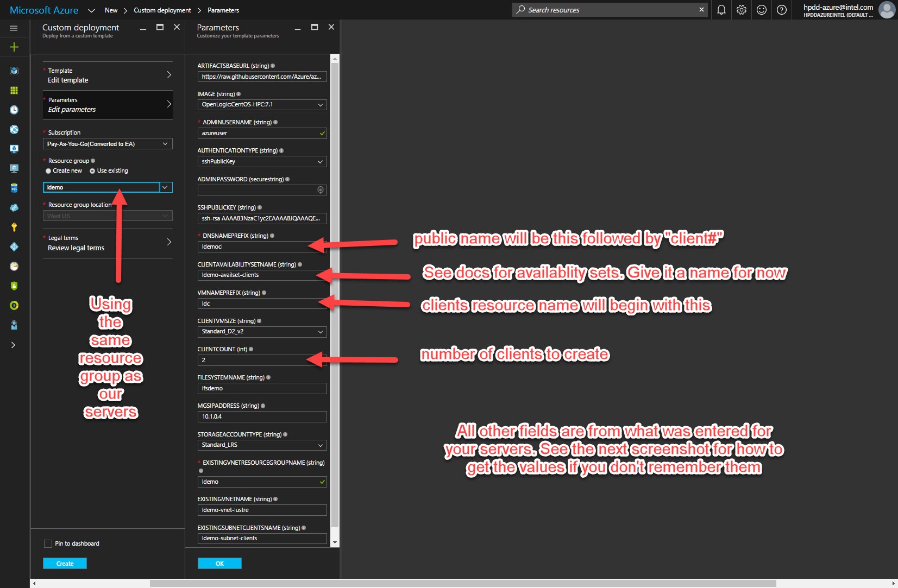The image size is (898, 588).
Task: Click the bottom horizontal scrollbar
Action: (463, 584)
